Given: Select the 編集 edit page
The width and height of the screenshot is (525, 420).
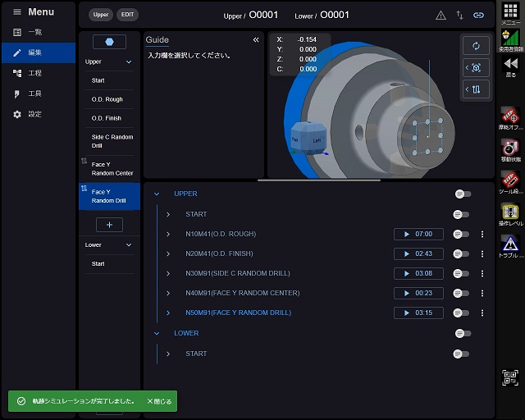Looking at the screenshot, I should [x=39, y=52].
